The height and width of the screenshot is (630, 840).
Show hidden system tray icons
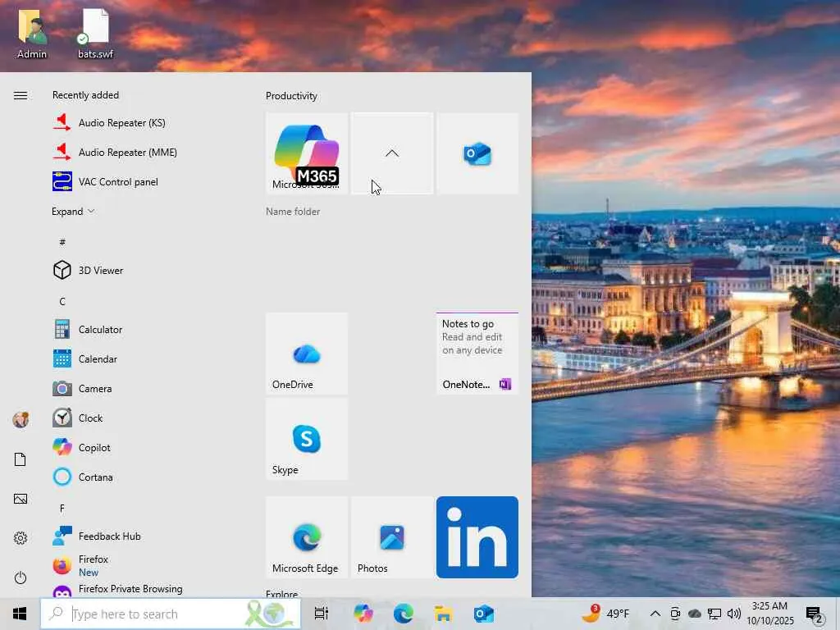coord(655,614)
